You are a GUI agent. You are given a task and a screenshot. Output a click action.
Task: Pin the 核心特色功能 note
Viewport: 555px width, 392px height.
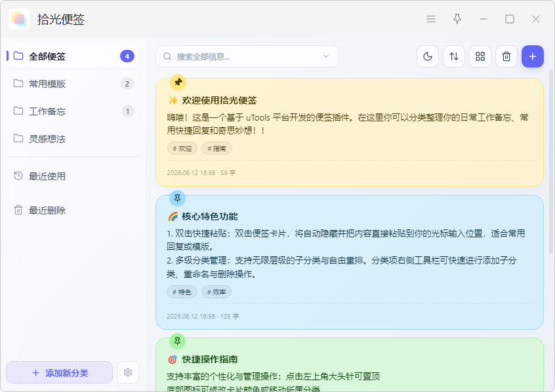click(177, 198)
